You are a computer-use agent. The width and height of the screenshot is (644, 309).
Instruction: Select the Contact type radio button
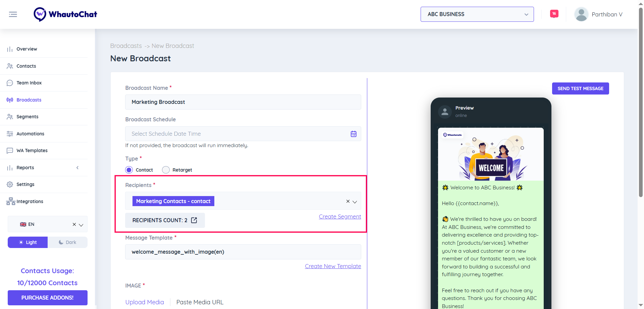coord(129,170)
